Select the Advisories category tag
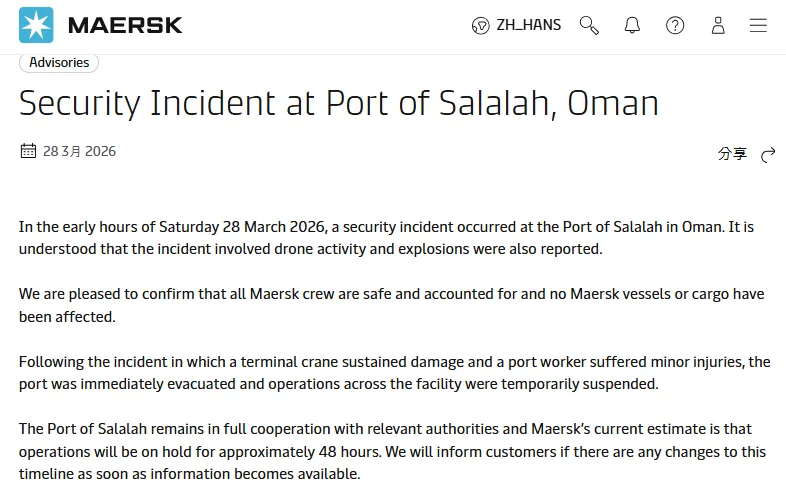786x496 pixels. click(x=59, y=62)
